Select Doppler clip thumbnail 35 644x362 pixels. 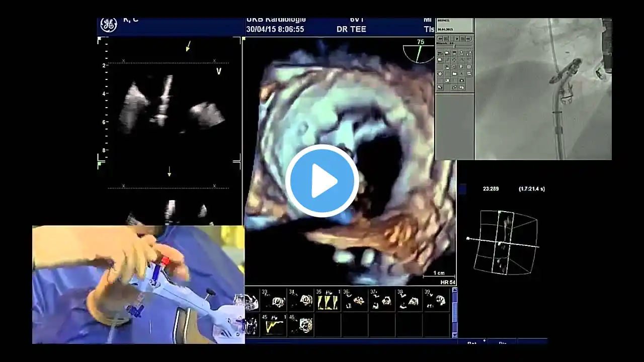tap(327, 300)
